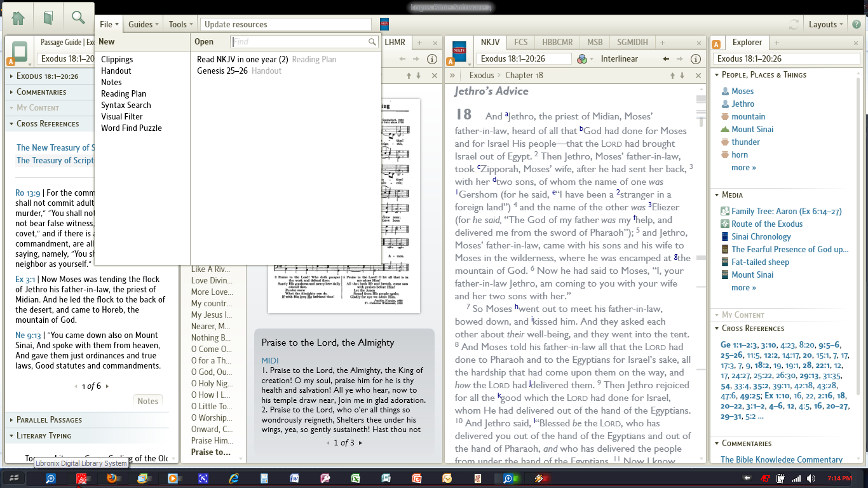Viewport: 868px width, 488px height.
Task: Click the Fat-tailed sheep media icon
Action: point(726,262)
